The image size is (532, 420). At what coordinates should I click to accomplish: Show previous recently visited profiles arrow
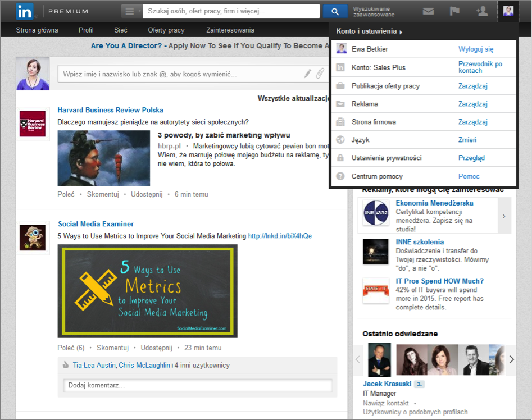pyautogui.click(x=358, y=359)
